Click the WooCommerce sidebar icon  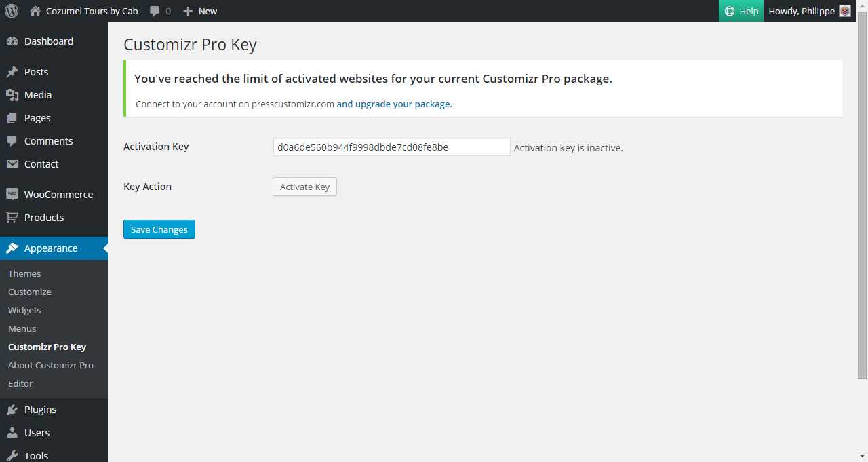12,195
